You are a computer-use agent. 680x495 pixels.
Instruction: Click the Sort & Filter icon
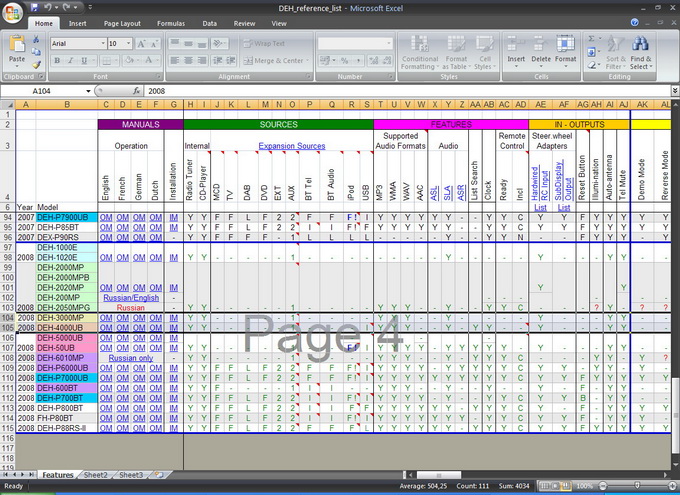615,46
